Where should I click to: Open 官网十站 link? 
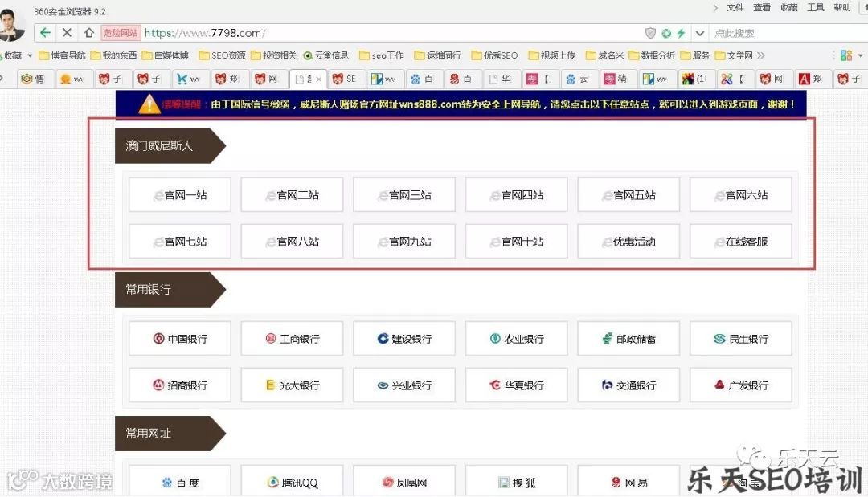click(x=517, y=241)
